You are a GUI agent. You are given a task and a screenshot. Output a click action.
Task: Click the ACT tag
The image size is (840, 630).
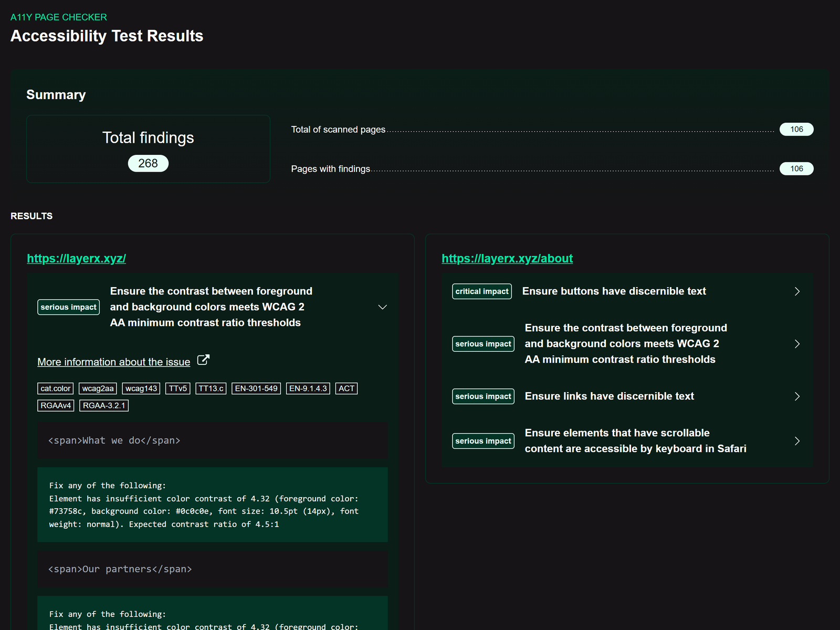pos(346,388)
